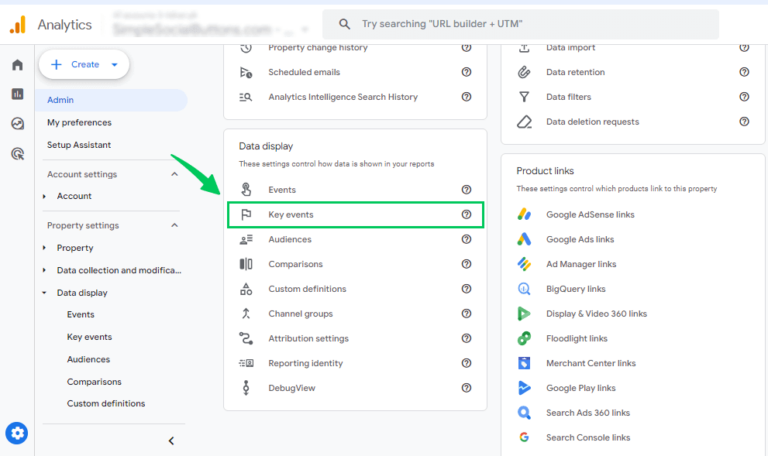Click the blue Admin gear icon

[17, 433]
